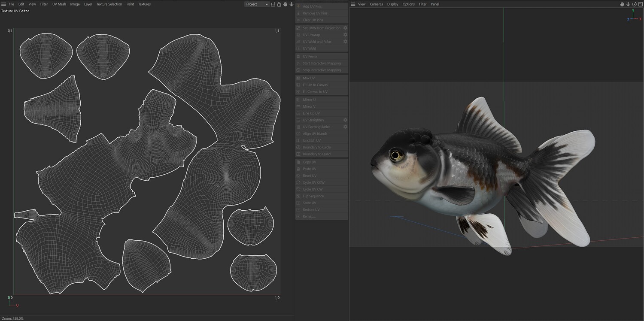644x321 pixels.
Task: Open the UV Mesh menu
Action: (x=59, y=4)
